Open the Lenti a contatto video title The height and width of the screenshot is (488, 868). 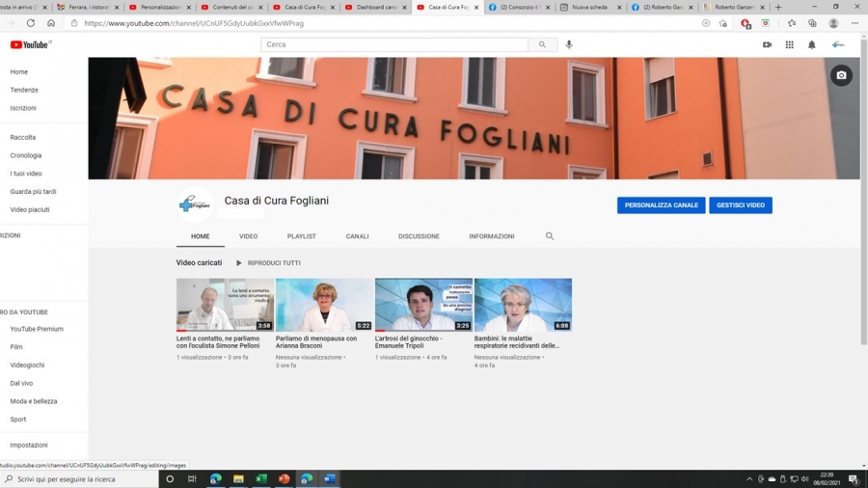coord(218,342)
